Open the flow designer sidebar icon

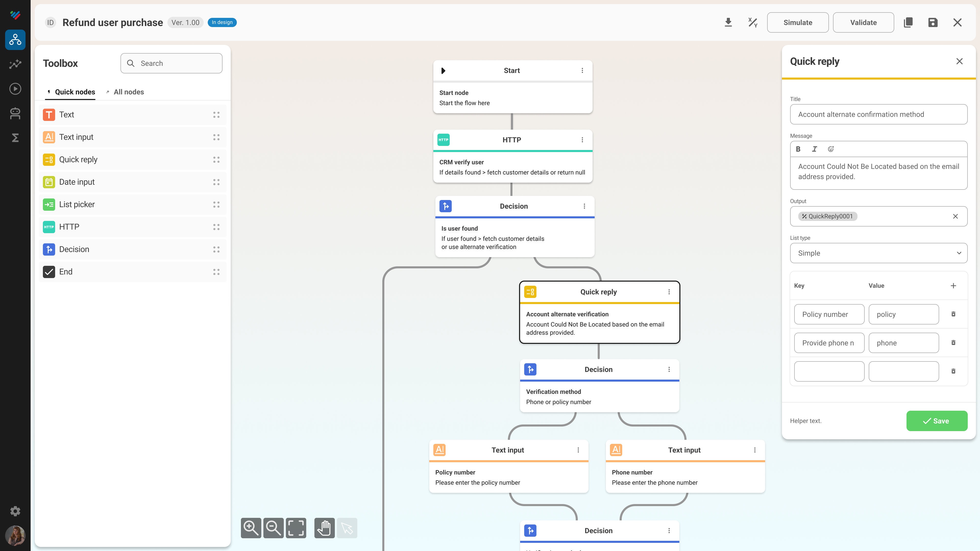point(15,40)
